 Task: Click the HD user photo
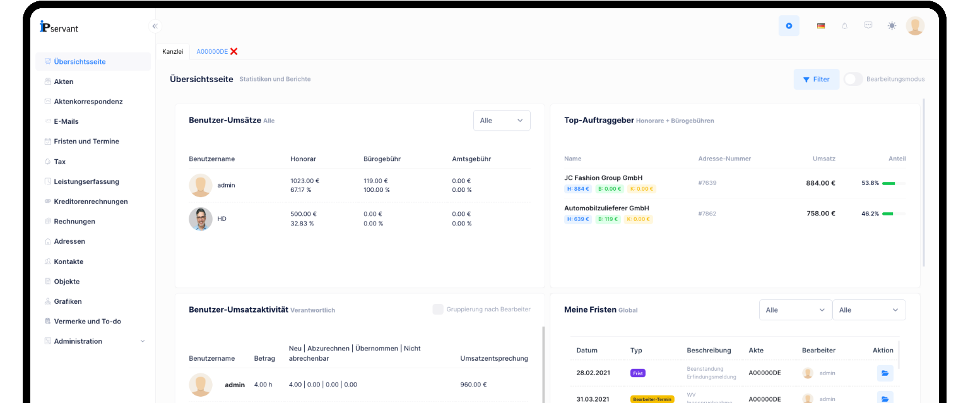[x=201, y=219]
